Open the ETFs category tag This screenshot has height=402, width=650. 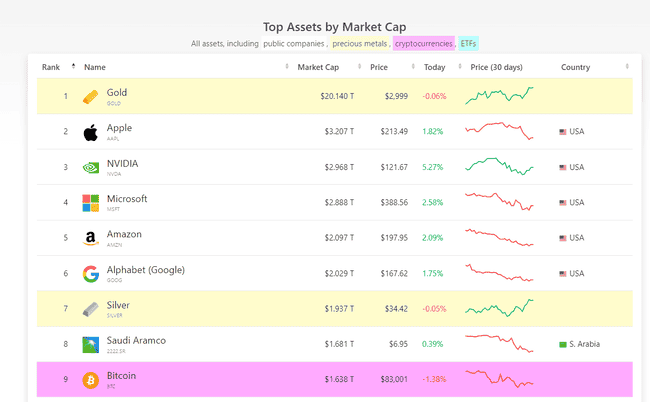coord(468,44)
